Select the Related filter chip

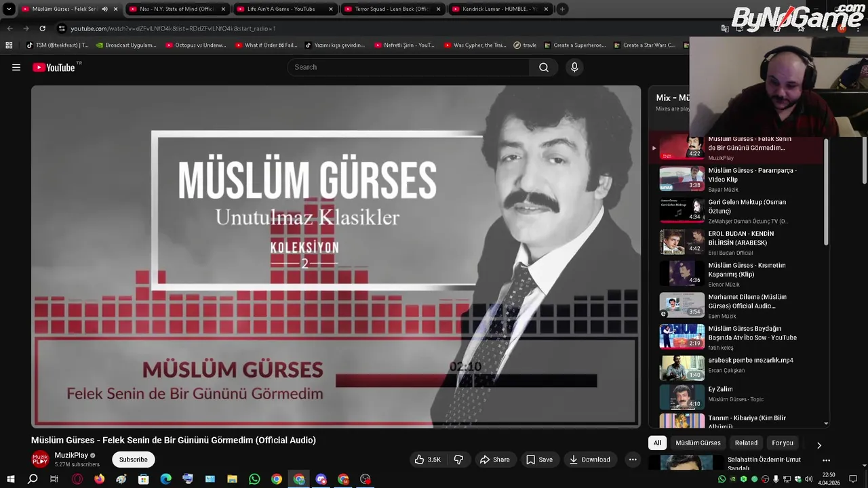[x=746, y=443]
